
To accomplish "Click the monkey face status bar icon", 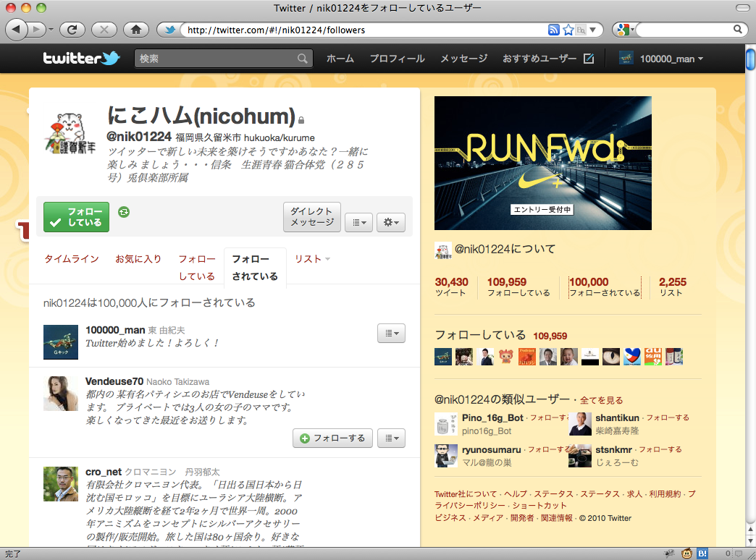I will point(686,553).
